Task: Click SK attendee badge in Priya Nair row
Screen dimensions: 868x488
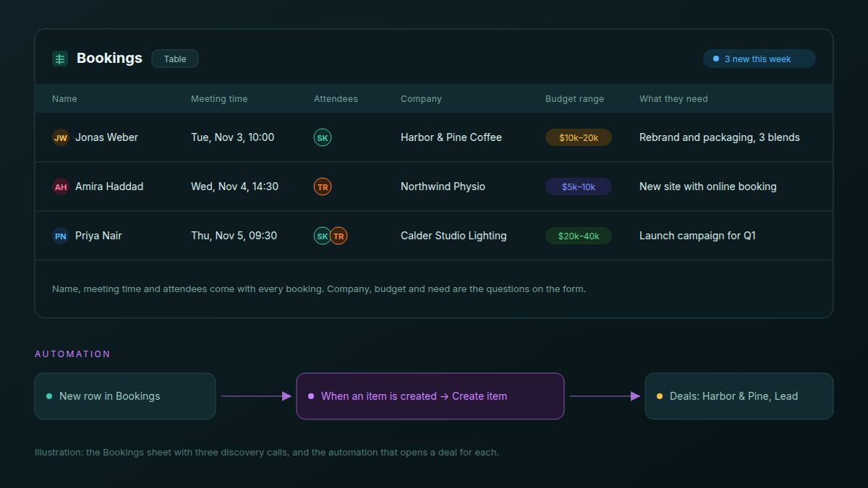Action: [323, 236]
